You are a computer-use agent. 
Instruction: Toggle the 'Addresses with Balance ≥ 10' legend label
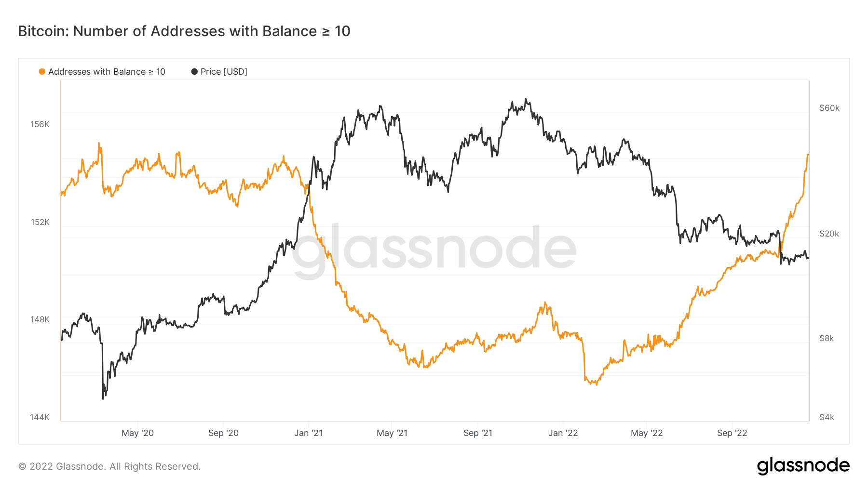(107, 72)
